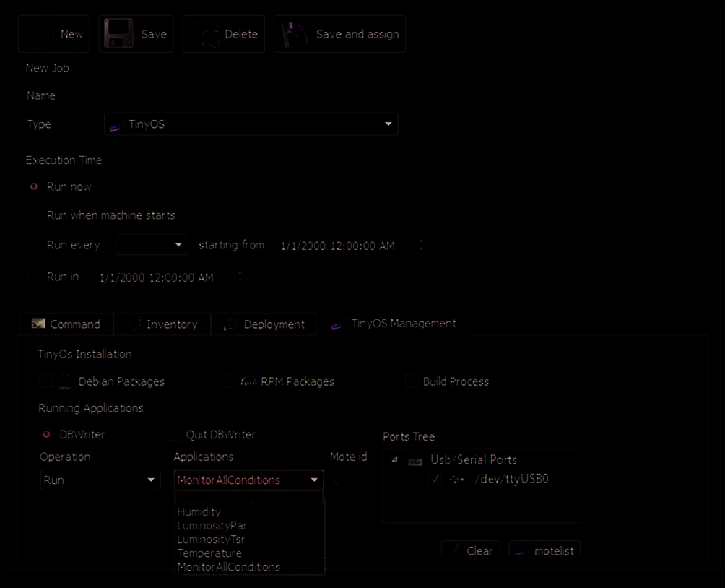Click the Deployment tab icon
725x588 pixels.
[x=231, y=324]
